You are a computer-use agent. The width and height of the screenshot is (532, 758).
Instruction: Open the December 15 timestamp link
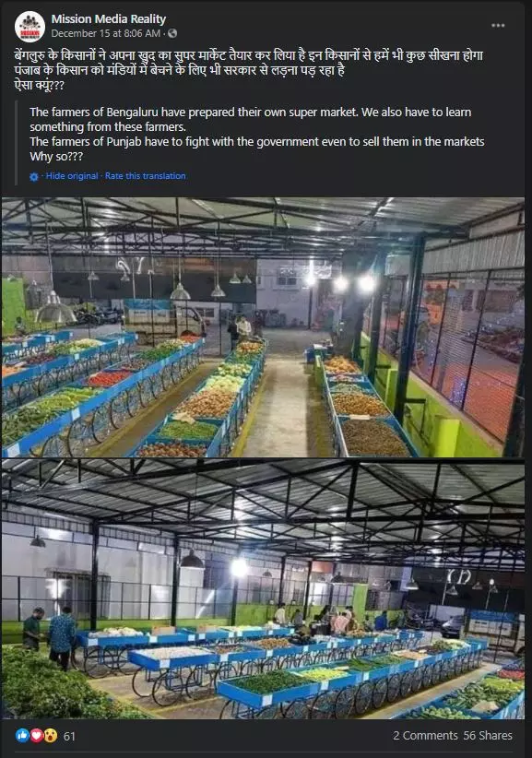click(x=106, y=33)
